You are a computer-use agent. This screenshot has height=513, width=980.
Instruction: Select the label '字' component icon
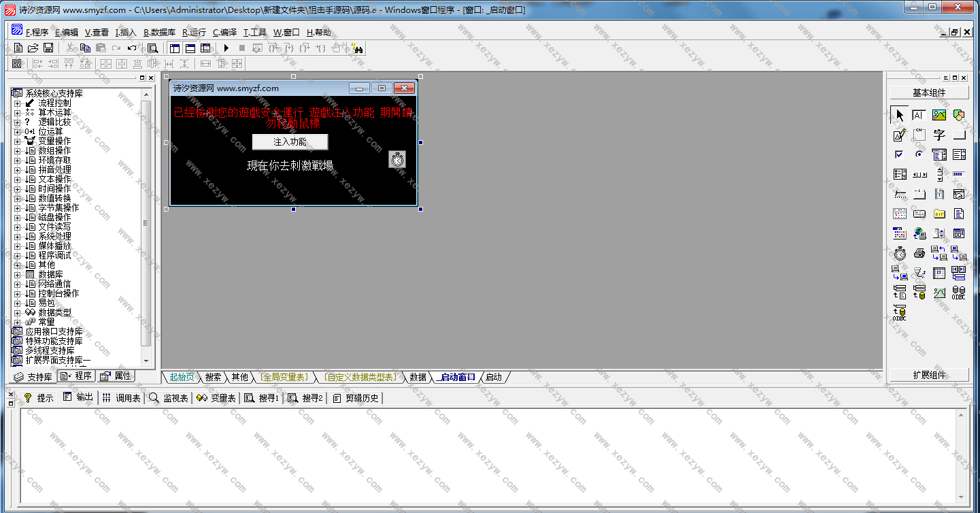(939, 135)
